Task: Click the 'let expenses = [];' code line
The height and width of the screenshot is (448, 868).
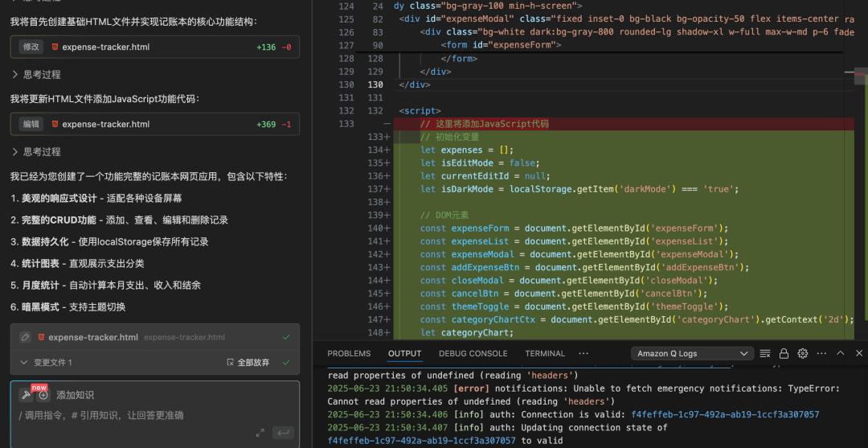Action: coord(467,150)
